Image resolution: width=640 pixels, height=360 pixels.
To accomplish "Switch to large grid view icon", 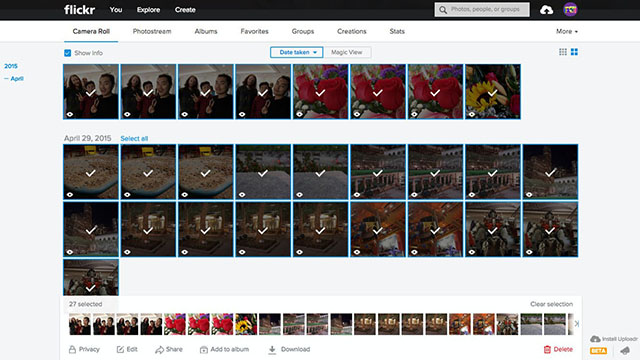I will 574,52.
